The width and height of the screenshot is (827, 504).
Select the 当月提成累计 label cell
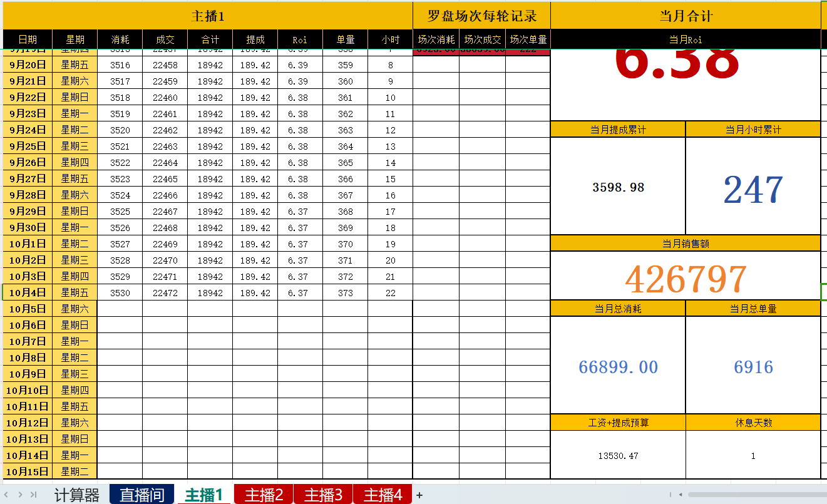point(618,130)
